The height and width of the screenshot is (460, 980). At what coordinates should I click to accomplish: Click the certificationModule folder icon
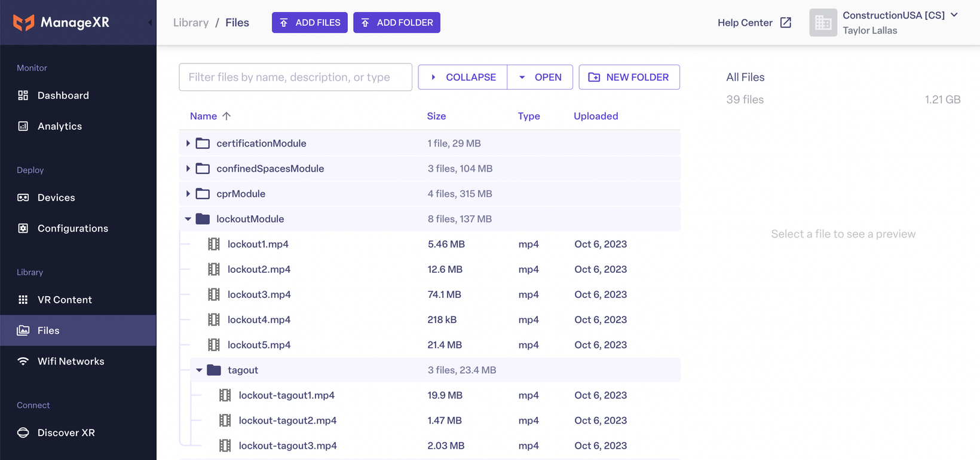tap(203, 144)
